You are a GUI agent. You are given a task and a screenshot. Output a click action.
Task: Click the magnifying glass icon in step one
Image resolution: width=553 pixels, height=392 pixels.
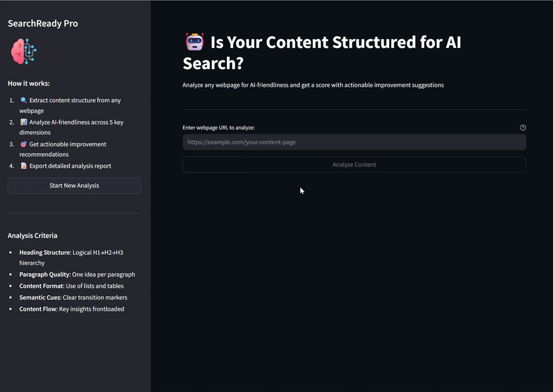tap(23, 100)
